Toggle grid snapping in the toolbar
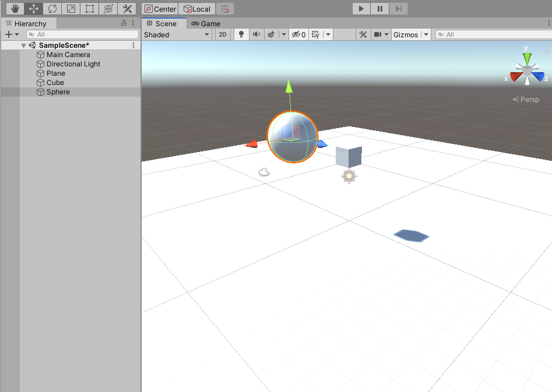This screenshot has width=552, height=392. tap(226, 8)
